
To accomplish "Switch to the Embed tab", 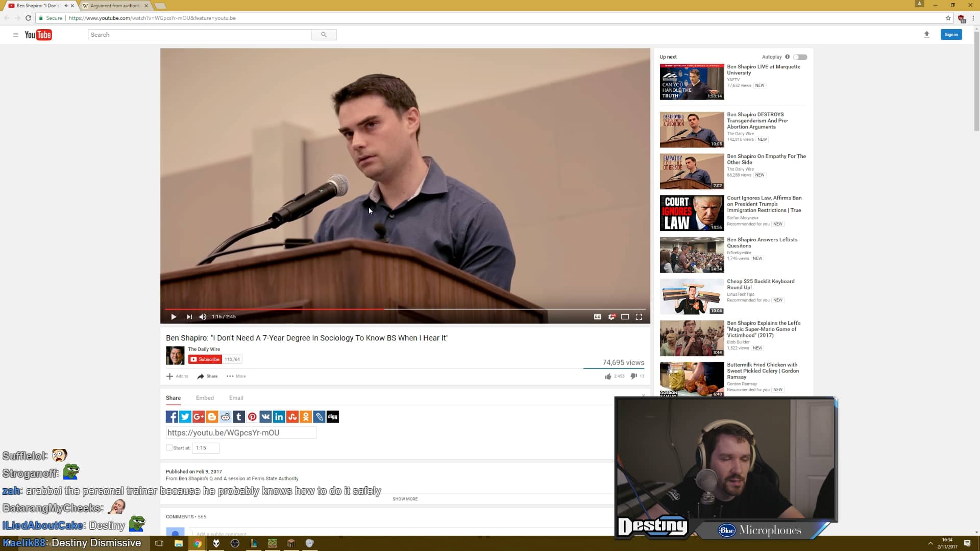I will 205,398.
